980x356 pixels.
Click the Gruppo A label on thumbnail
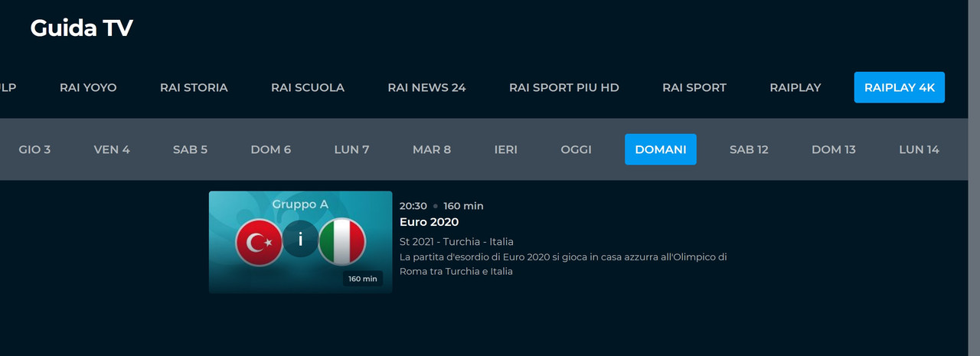point(300,204)
